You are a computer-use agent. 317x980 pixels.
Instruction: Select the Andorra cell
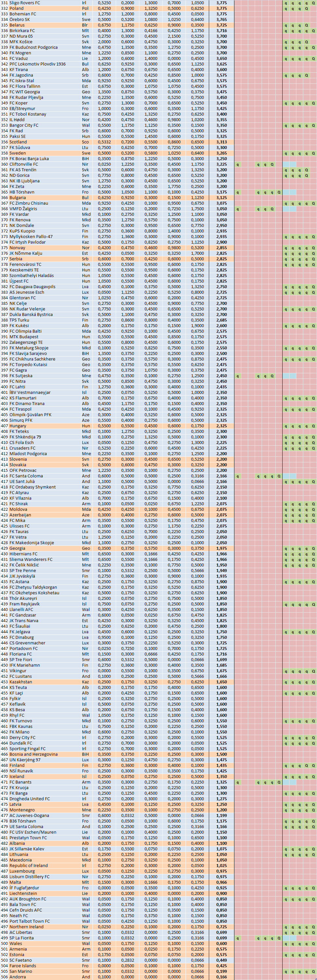(x=17, y=977)
